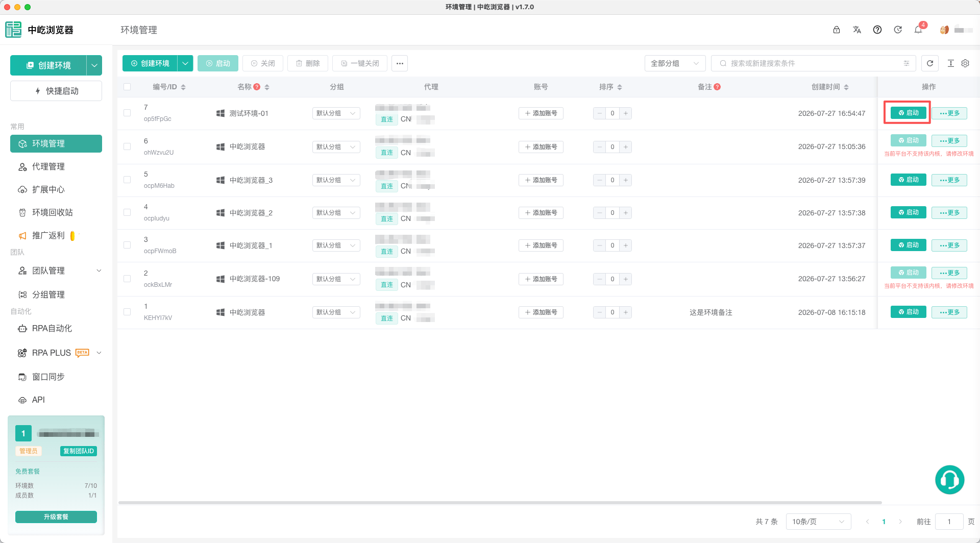980x543 pixels.
Task: Click the header refresh/update clock icon
Action: [898, 30]
